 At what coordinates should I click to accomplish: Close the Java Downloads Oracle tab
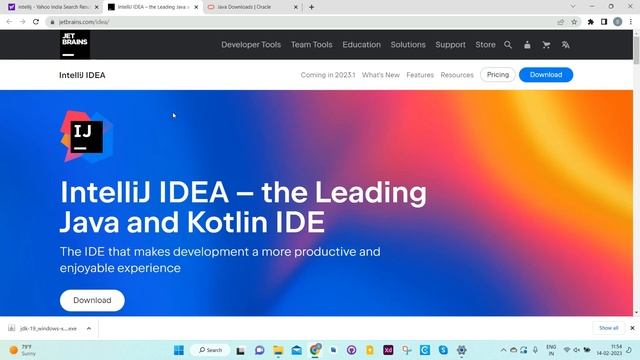(296, 7)
